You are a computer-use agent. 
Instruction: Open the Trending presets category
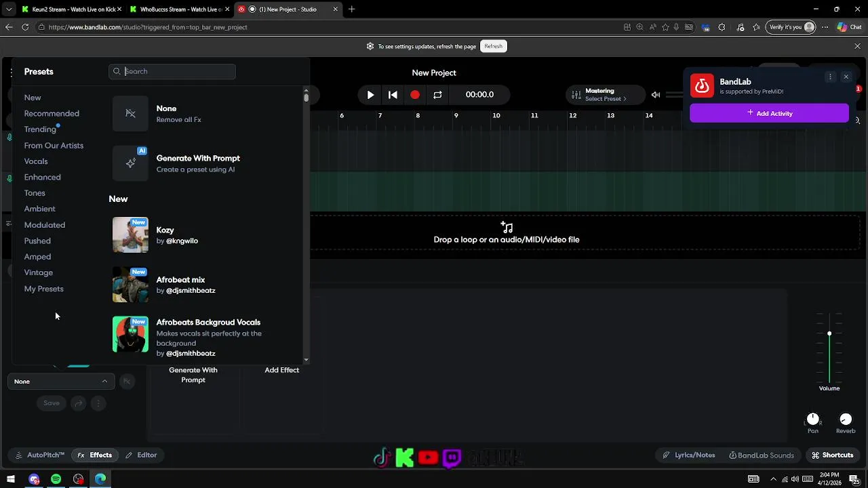point(40,129)
